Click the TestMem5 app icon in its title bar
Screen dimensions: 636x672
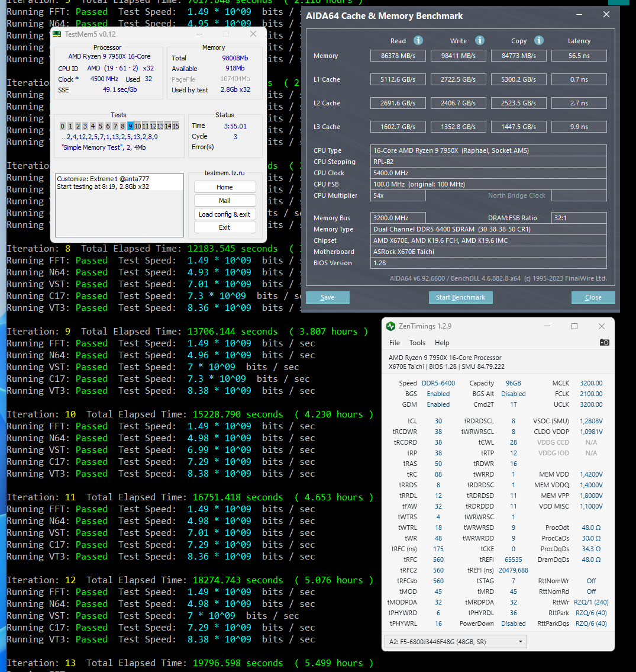(57, 34)
